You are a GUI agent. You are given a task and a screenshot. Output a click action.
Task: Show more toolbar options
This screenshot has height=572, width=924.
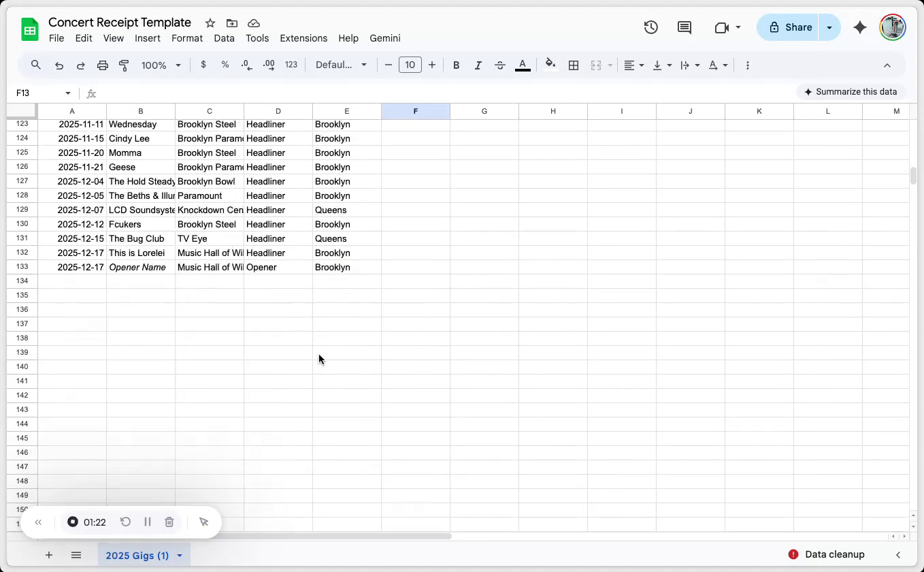pyautogui.click(x=748, y=65)
